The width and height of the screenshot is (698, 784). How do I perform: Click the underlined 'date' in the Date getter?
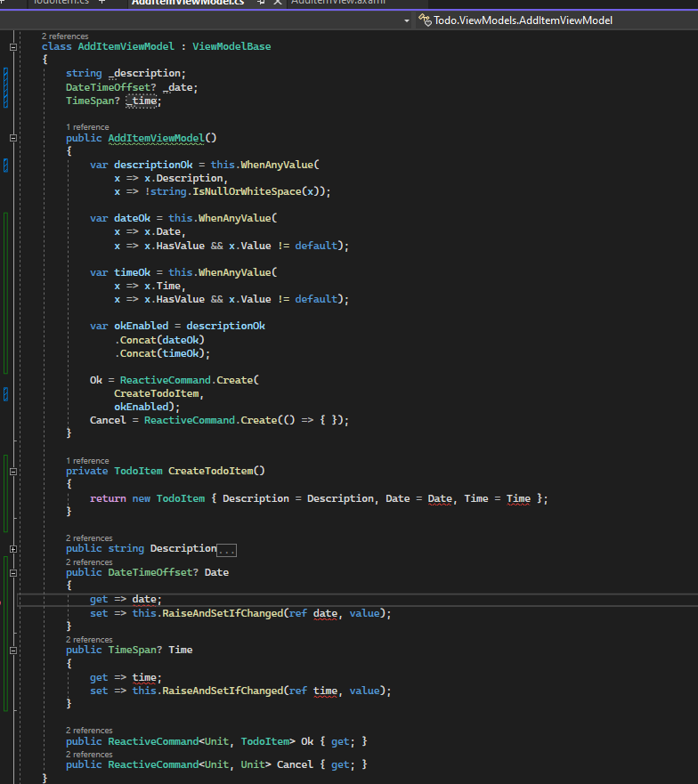(x=144, y=600)
